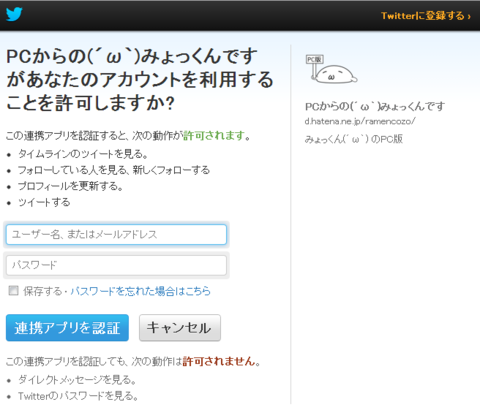Click the d.hatena.ne.jp/ramencozo/ URL text
Viewport: 480px width, 410px height.
click(360, 121)
